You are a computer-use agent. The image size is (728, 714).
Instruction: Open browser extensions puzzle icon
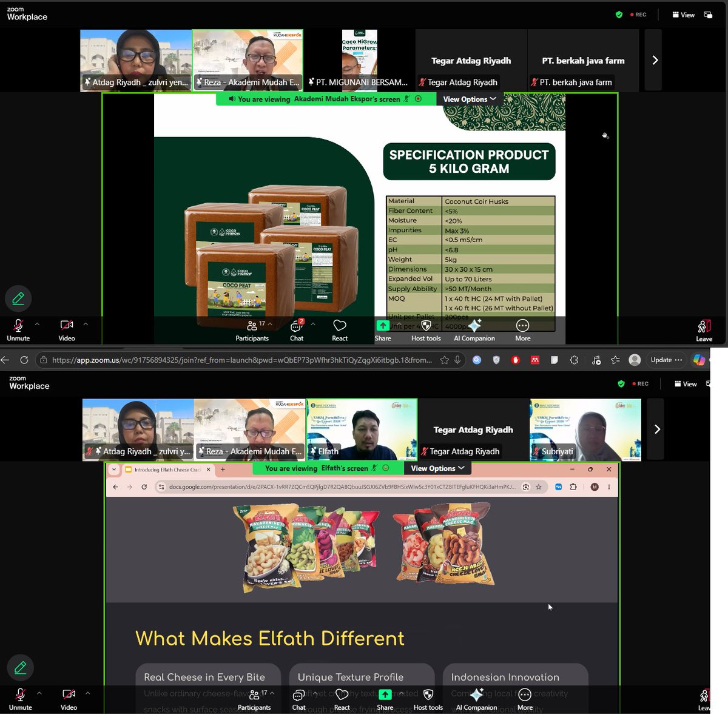[575, 360]
